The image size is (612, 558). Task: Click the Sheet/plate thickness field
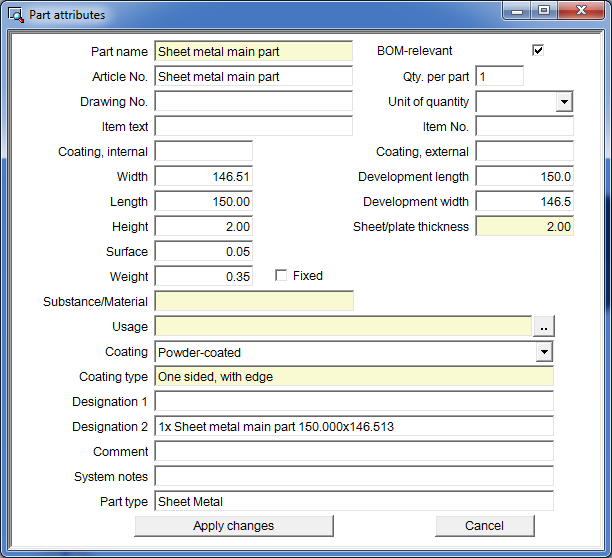(x=524, y=227)
